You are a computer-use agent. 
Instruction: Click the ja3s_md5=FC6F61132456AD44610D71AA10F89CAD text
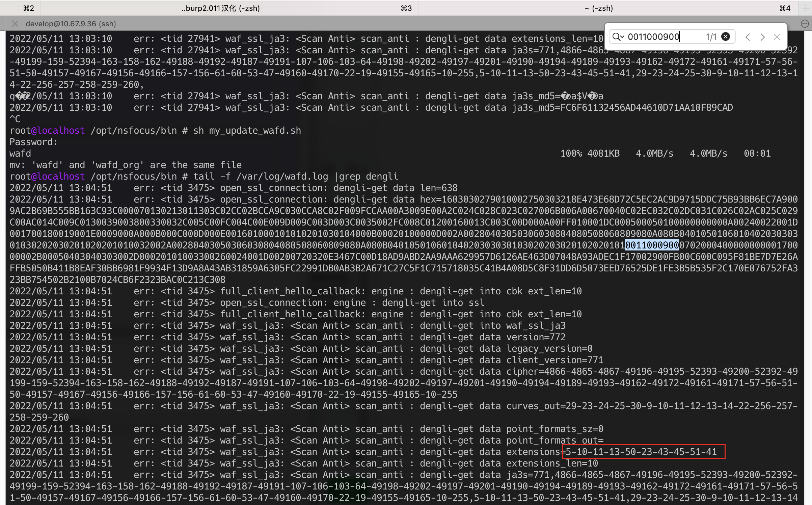(x=622, y=108)
